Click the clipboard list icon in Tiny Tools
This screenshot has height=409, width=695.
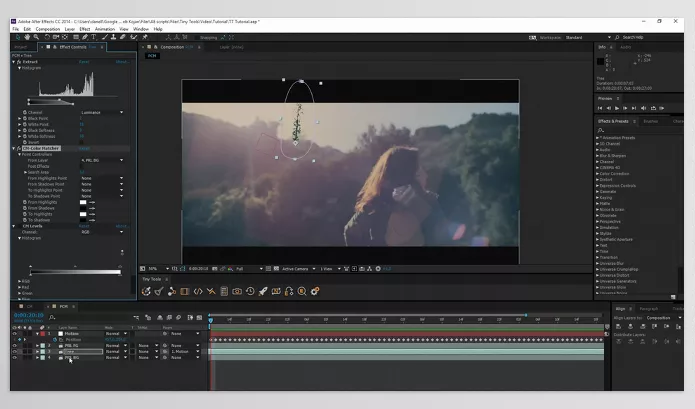[224, 291]
